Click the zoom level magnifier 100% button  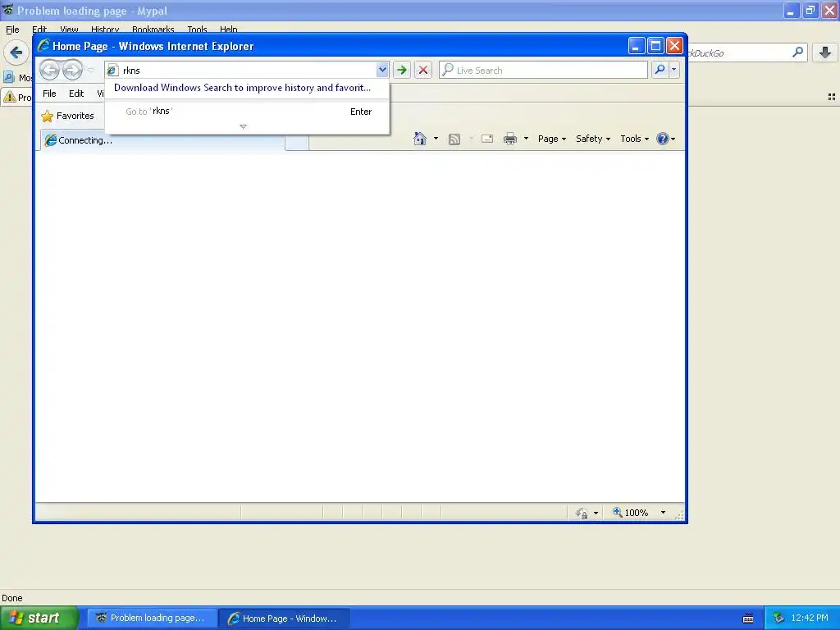631,513
